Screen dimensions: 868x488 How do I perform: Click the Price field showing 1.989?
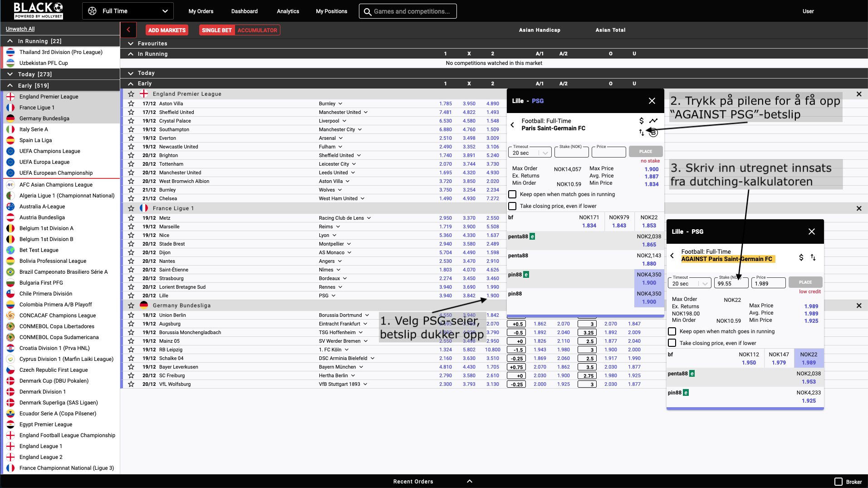pos(768,283)
